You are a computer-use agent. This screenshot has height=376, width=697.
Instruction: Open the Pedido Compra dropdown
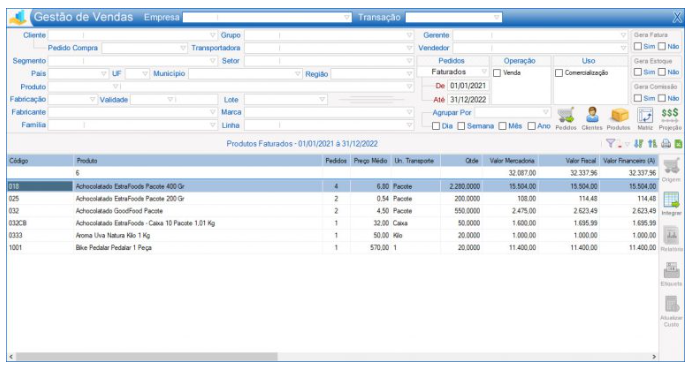coord(183,48)
